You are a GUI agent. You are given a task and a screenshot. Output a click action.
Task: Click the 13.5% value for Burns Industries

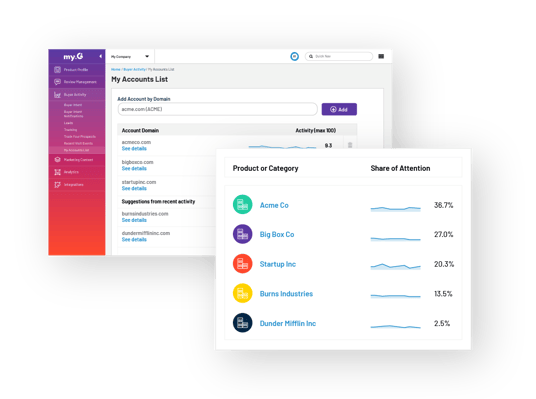(443, 294)
